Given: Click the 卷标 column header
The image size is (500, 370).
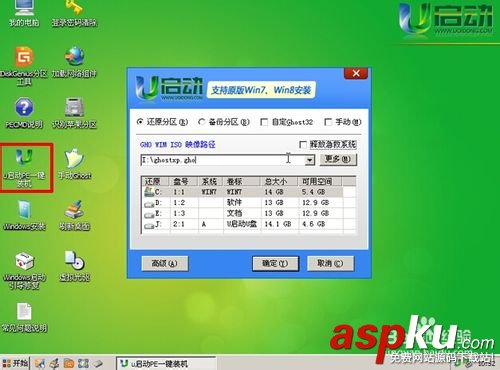Looking at the screenshot, I should [241, 181].
